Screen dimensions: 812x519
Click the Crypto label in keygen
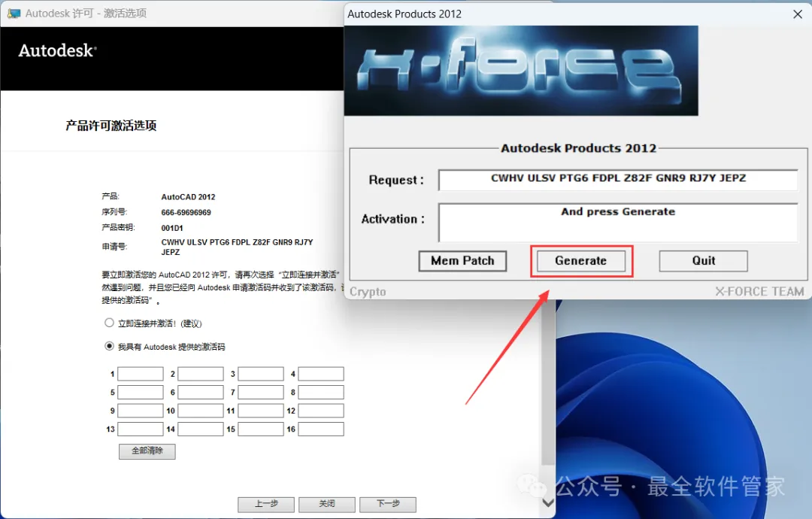(368, 292)
